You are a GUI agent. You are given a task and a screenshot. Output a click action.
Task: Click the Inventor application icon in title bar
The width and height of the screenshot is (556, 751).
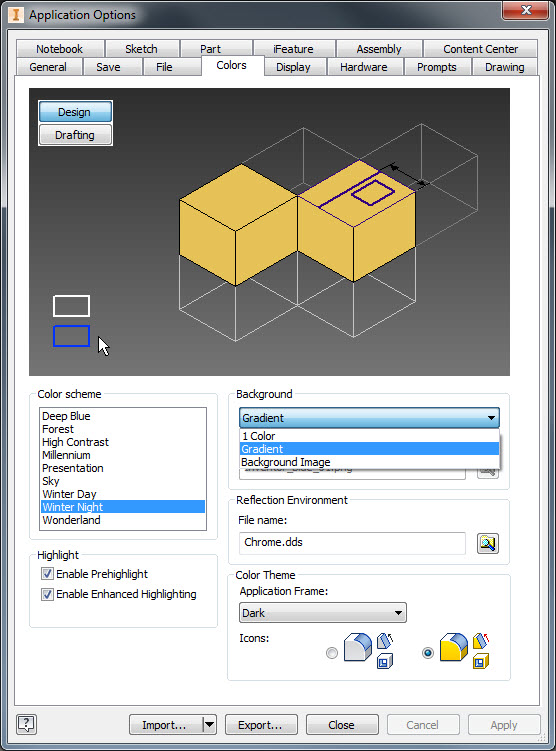click(16, 15)
